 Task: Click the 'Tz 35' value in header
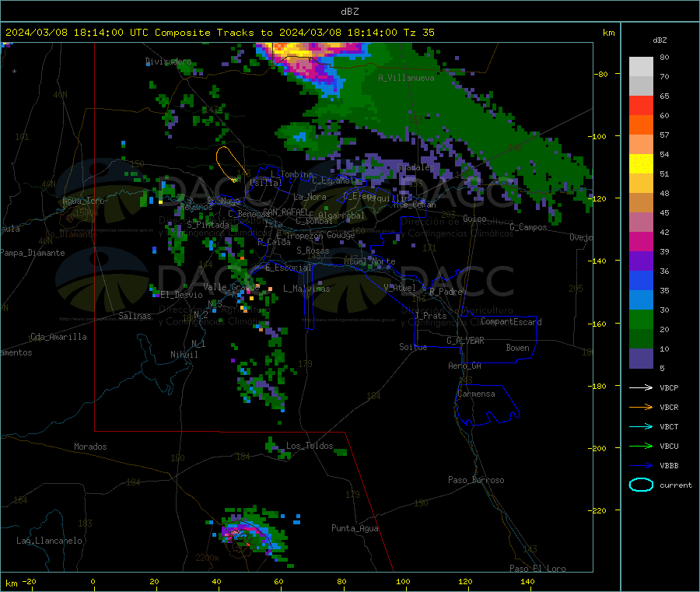pos(418,33)
